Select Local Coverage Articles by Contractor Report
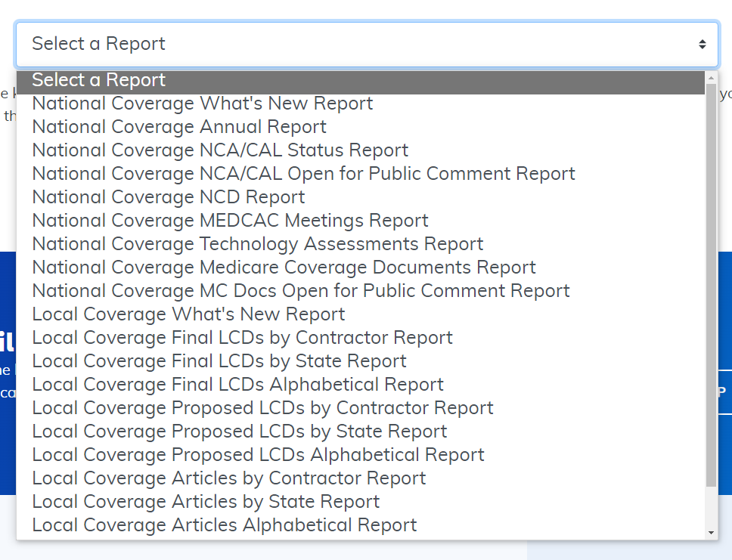 (229, 478)
